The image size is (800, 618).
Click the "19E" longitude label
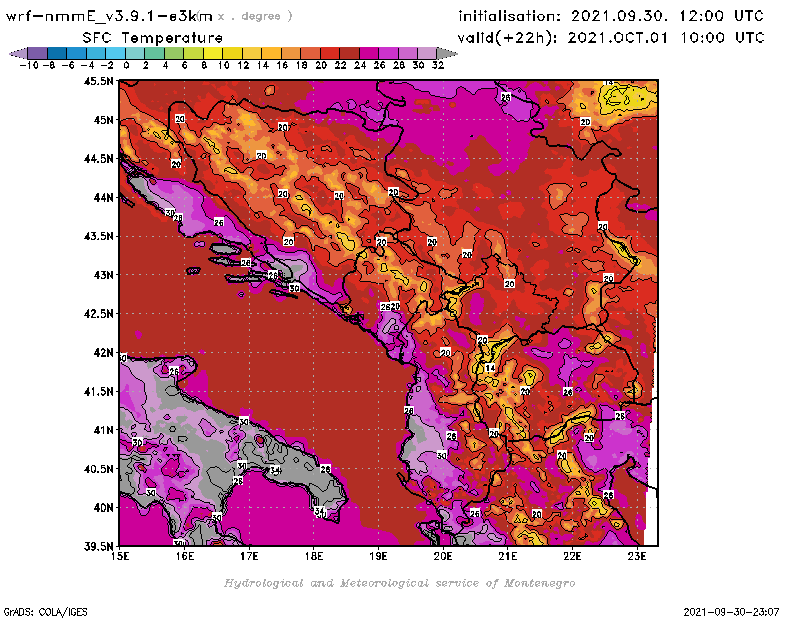379,556
